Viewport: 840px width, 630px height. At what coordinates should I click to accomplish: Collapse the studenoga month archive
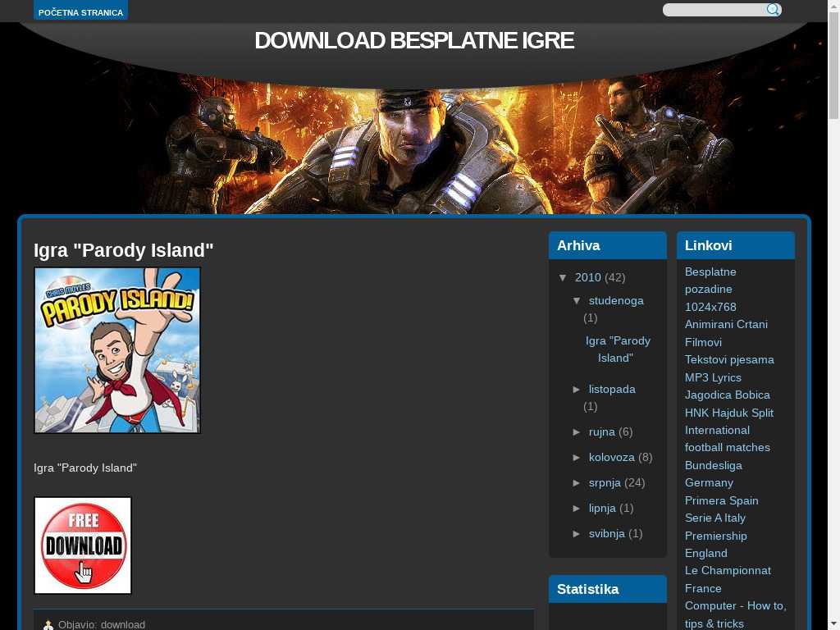577,301
